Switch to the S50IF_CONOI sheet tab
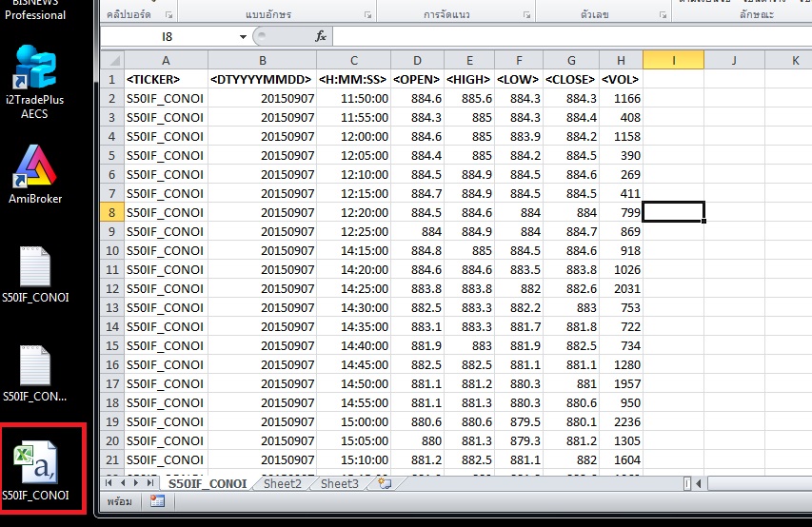Image resolution: width=812 pixels, height=527 pixels. (x=208, y=483)
